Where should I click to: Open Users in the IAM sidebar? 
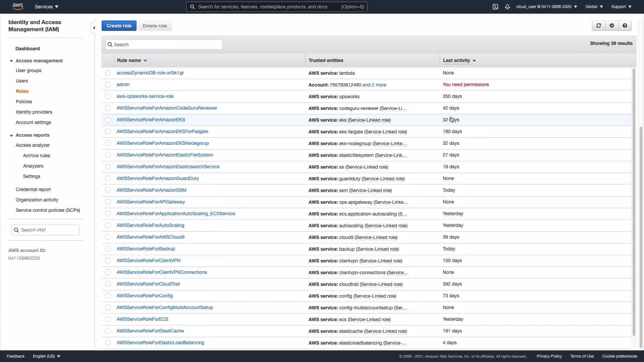pyautogui.click(x=22, y=81)
